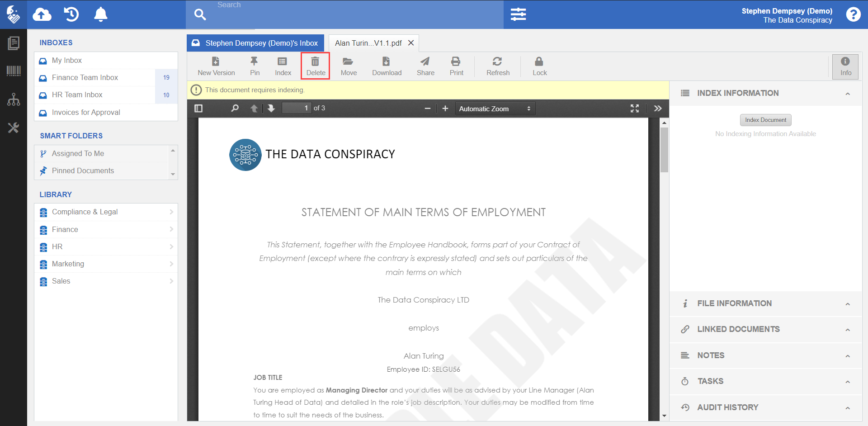Click the Finance Team Inbox count 19
868x426 pixels.
166,78
